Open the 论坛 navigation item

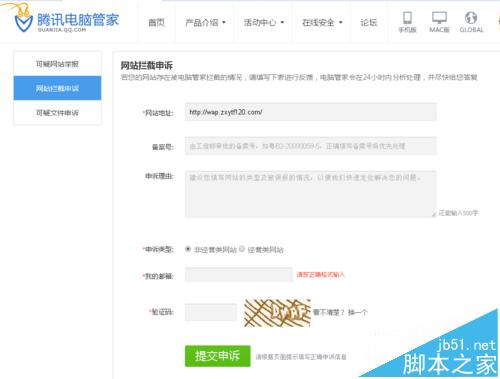pos(369,22)
